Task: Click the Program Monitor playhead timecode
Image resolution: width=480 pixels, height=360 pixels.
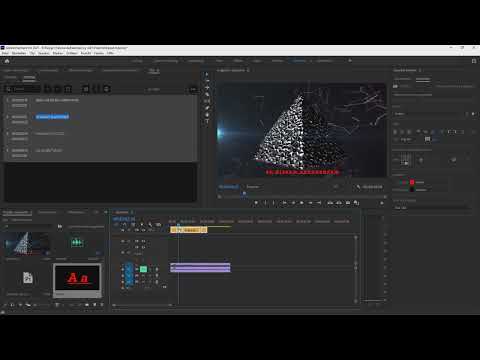Action: pos(229,187)
